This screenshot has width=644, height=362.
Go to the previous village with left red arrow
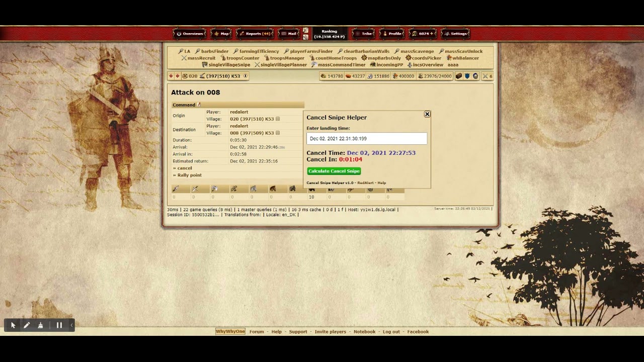[x=171, y=76]
